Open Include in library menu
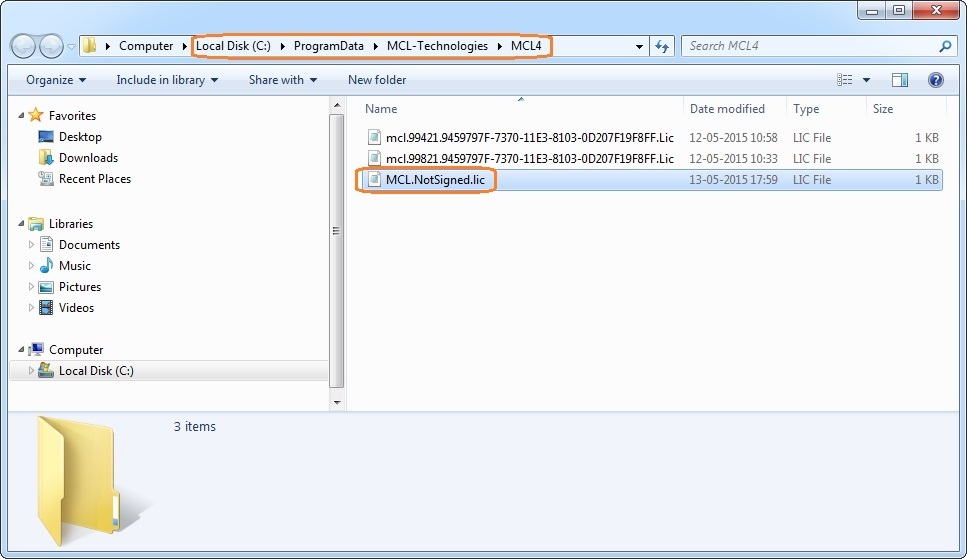 point(167,80)
